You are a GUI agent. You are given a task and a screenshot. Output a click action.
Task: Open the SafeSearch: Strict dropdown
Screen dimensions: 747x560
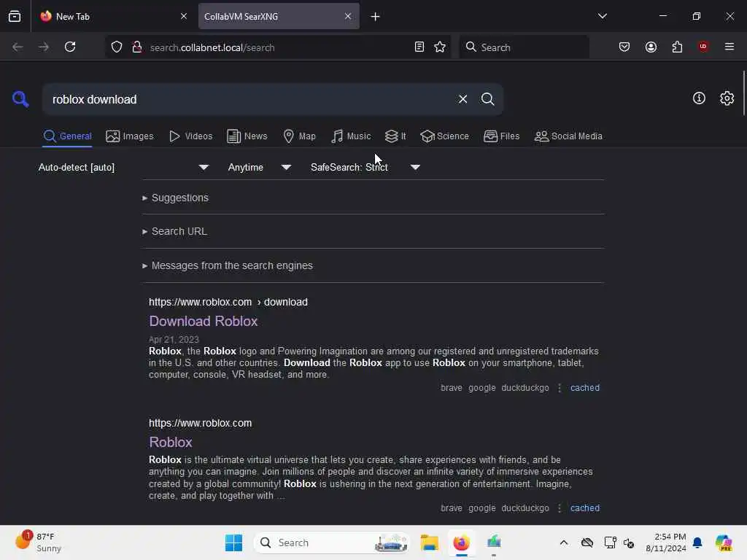click(x=365, y=167)
